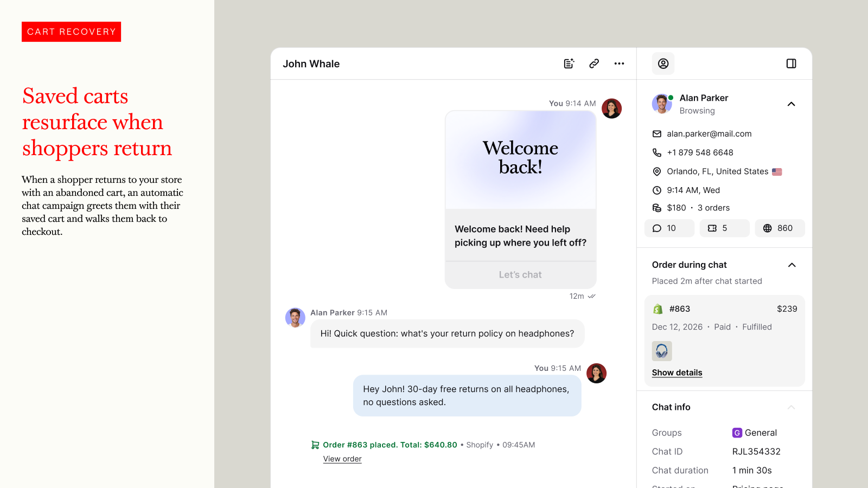The height and width of the screenshot is (488, 868).
Task: Click the AI summary notes icon
Action: (x=569, y=63)
